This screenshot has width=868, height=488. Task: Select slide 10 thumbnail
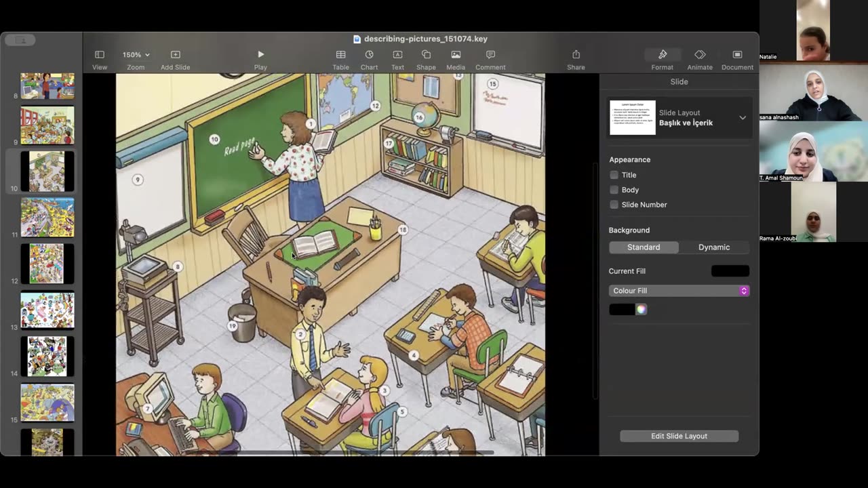tap(47, 171)
